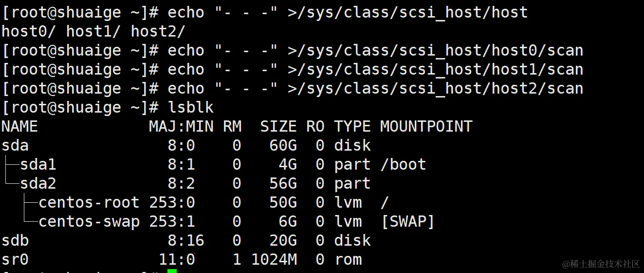Click the host0/ completion suggestion
Viewport: 644px width, 273px height.
click(x=29, y=31)
